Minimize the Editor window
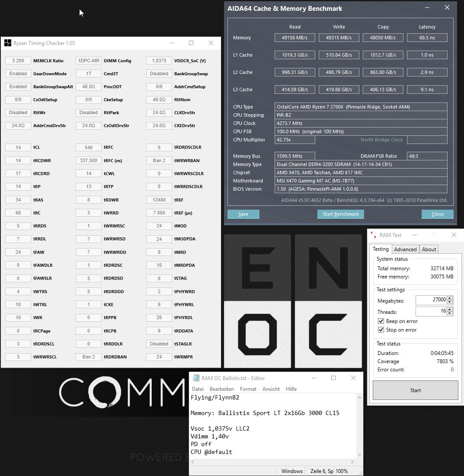The width and height of the screenshot is (464, 476). 314,378
